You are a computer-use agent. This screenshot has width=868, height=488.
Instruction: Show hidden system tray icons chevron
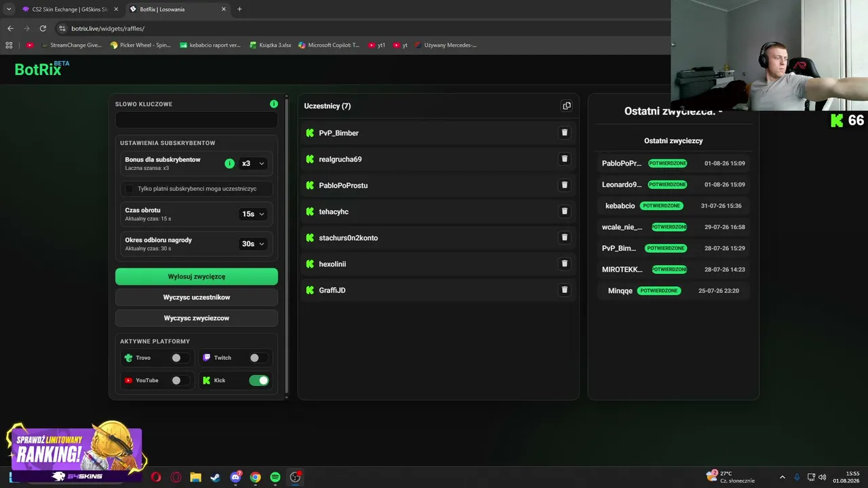pyautogui.click(x=782, y=477)
